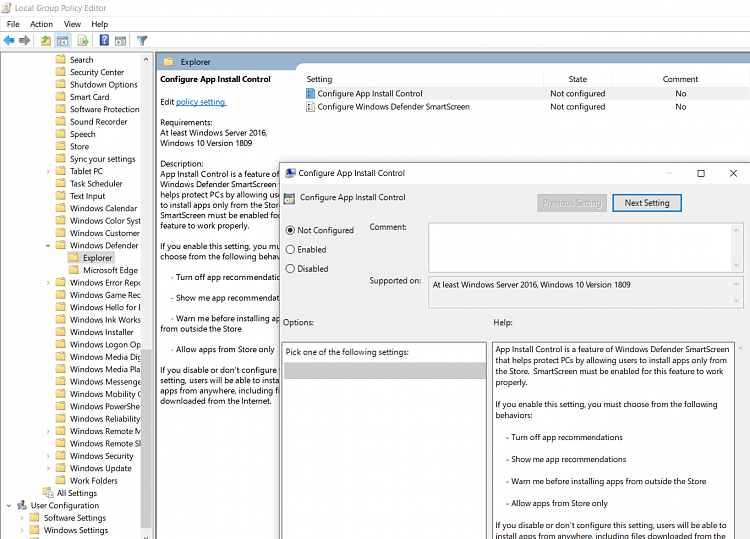
Task: Sort by the Setting column header
Action: (319, 79)
